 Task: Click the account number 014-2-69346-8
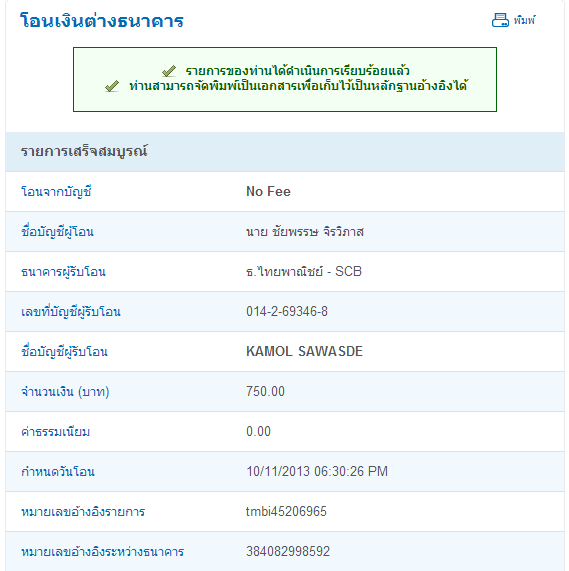point(287,311)
